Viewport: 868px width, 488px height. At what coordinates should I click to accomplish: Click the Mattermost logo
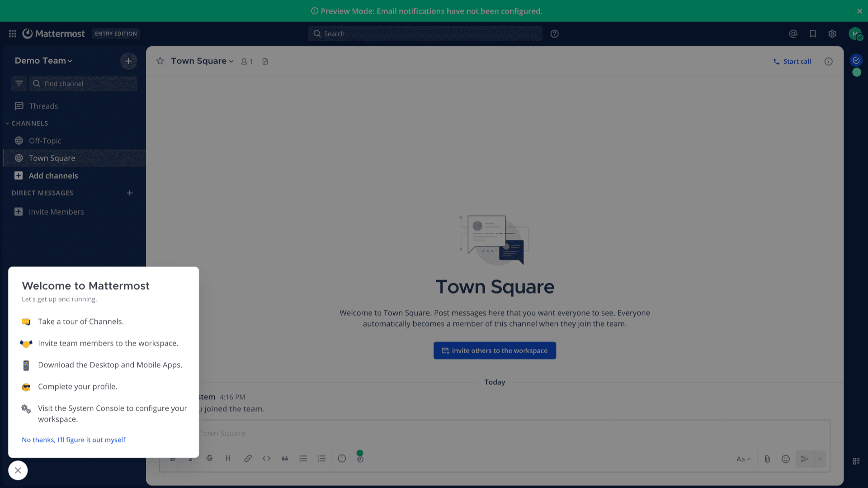(53, 33)
